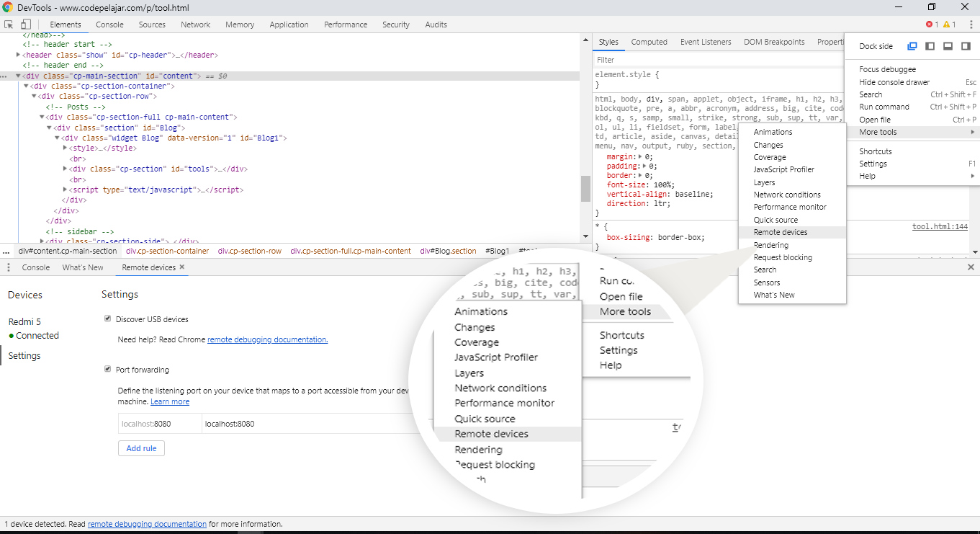Collapse the cp-section-full cp-main-content div
The width and height of the screenshot is (980, 534).
42,117
